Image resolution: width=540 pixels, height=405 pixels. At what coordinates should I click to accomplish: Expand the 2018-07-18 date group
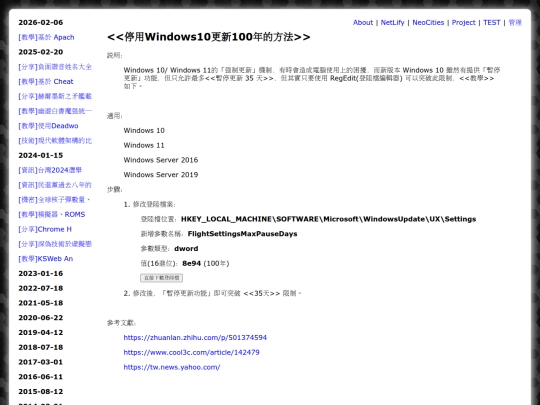(41, 347)
